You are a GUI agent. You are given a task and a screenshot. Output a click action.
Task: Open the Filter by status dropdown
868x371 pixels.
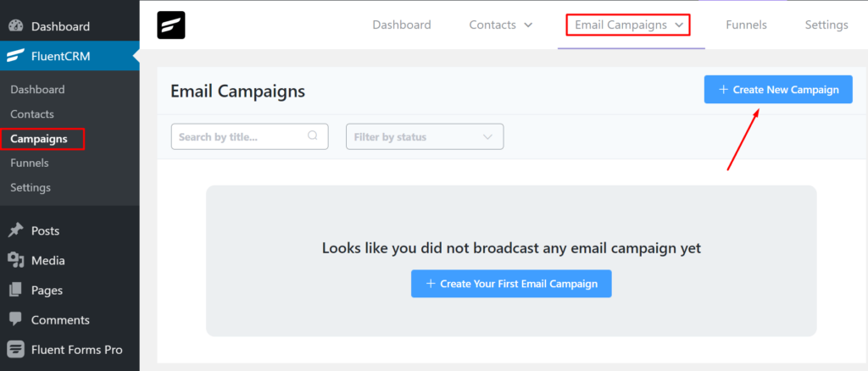(x=425, y=136)
